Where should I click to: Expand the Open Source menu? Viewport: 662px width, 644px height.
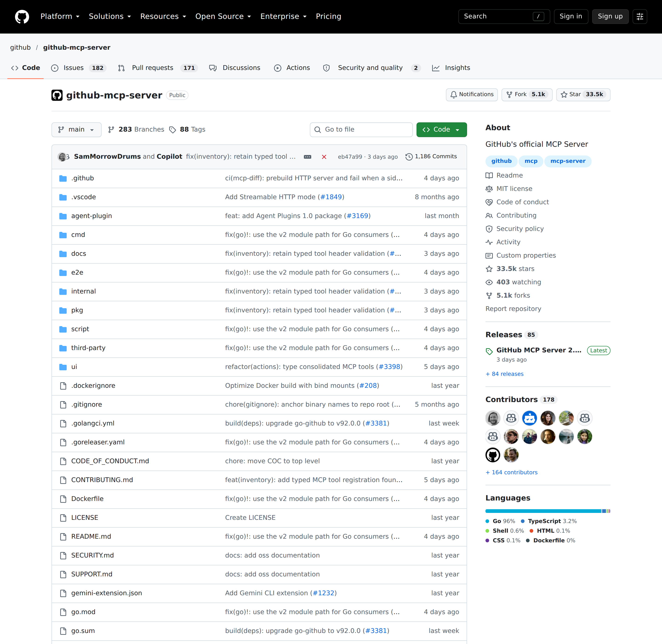223,16
